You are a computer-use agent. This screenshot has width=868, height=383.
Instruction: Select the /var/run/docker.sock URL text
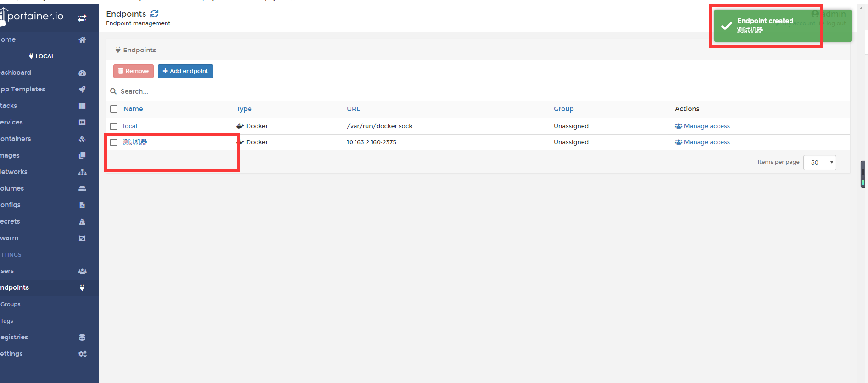pyautogui.click(x=380, y=126)
